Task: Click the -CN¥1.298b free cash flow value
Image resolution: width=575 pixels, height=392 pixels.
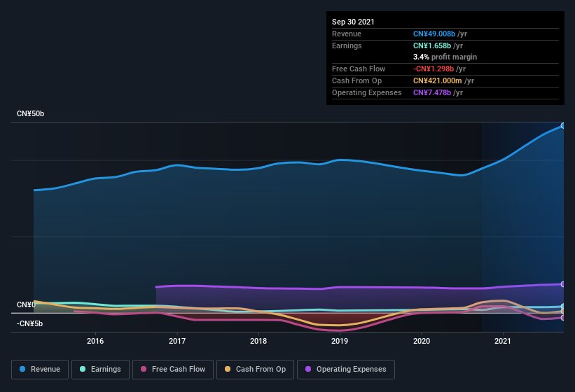Action: (434, 69)
